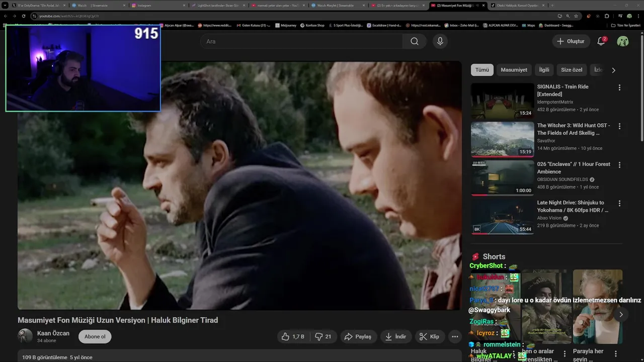Subscribe with the Abone ol button
The image size is (644, 362).
pos(95,336)
